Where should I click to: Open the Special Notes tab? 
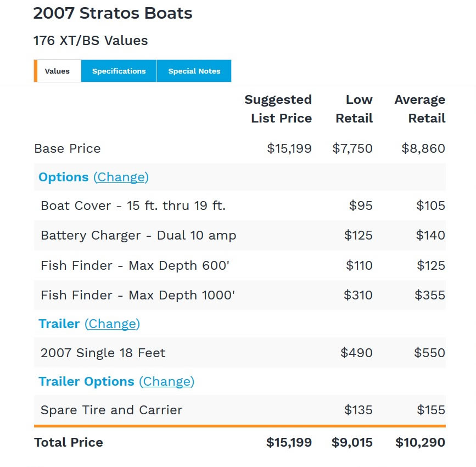194,71
